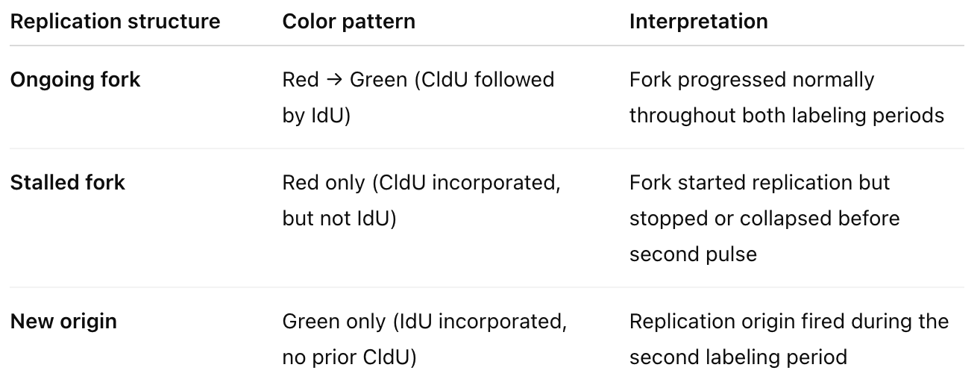The height and width of the screenshot is (391, 980).
Task: Click "Replication origin fired during the" text
Action: (x=788, y=322)
